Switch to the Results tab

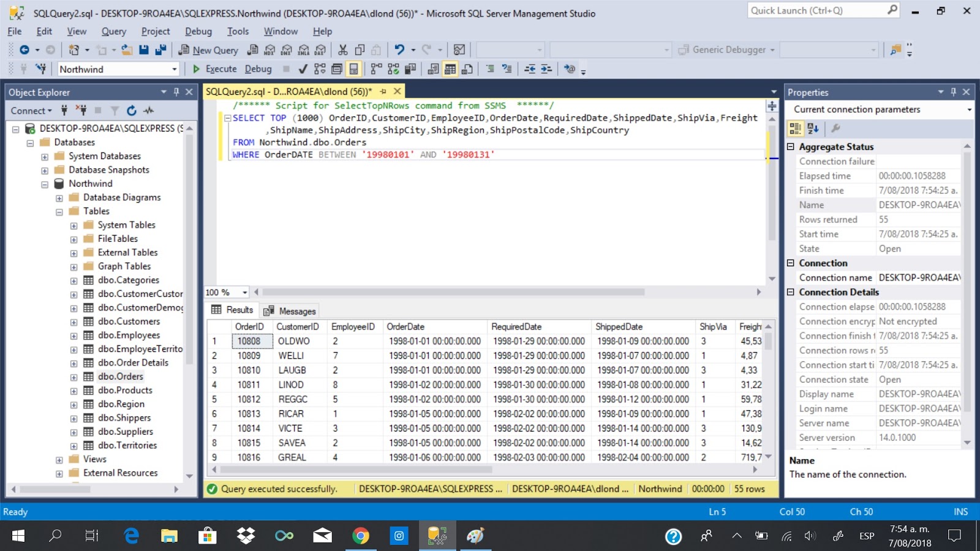coord(232,310)
